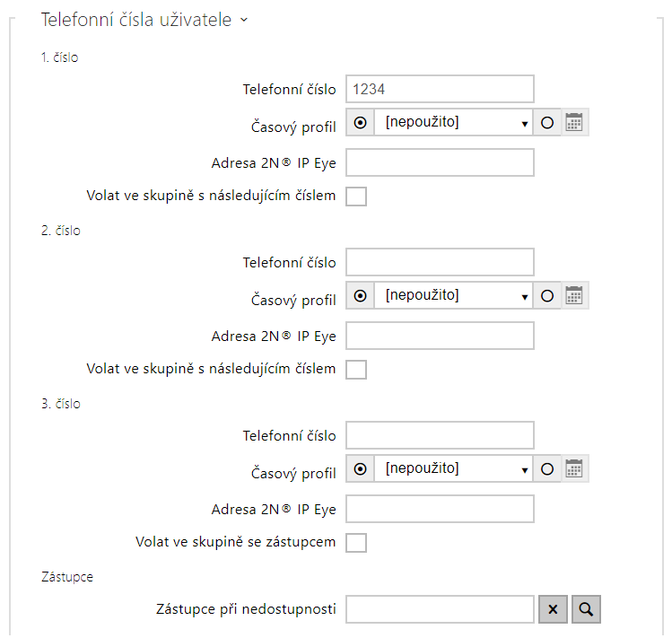672x638 pixels.
Task: Focus Telefonní číslo field for 3. číslo
Action: (440, 435)
